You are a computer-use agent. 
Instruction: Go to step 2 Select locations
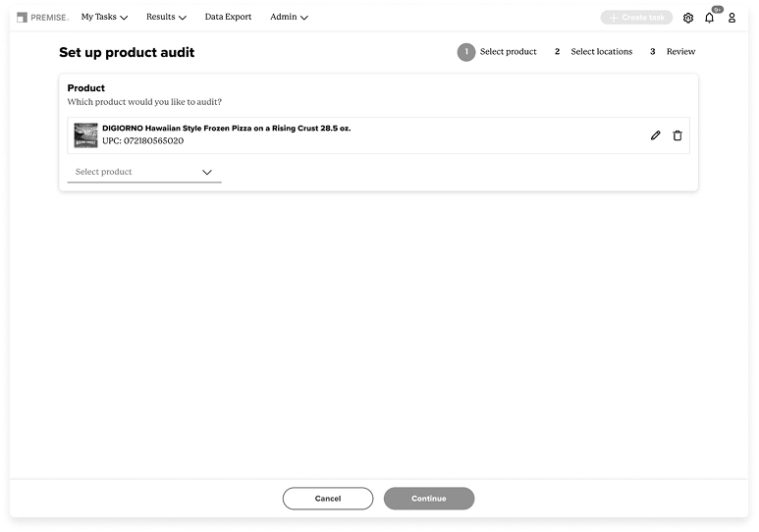[x=593, y=52]
